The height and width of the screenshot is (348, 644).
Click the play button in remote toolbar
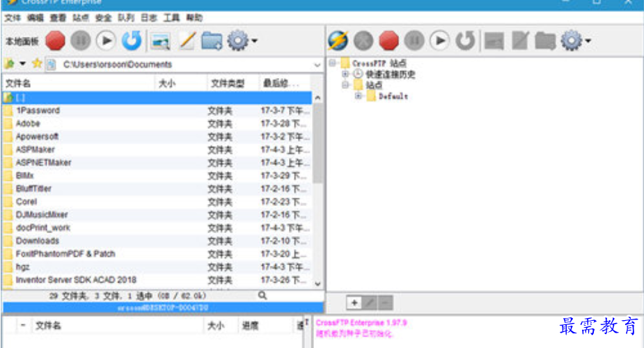click(x=439, y=40)
